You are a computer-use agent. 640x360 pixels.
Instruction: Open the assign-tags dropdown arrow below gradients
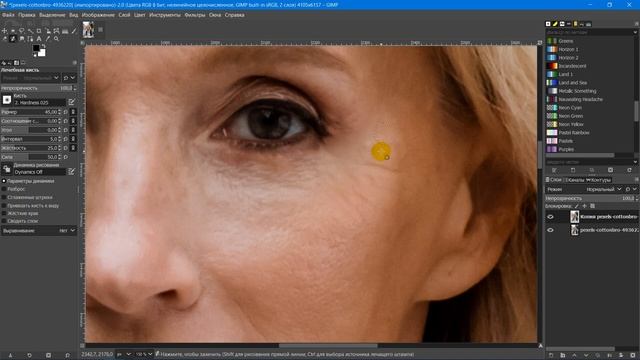click(635, 162)
